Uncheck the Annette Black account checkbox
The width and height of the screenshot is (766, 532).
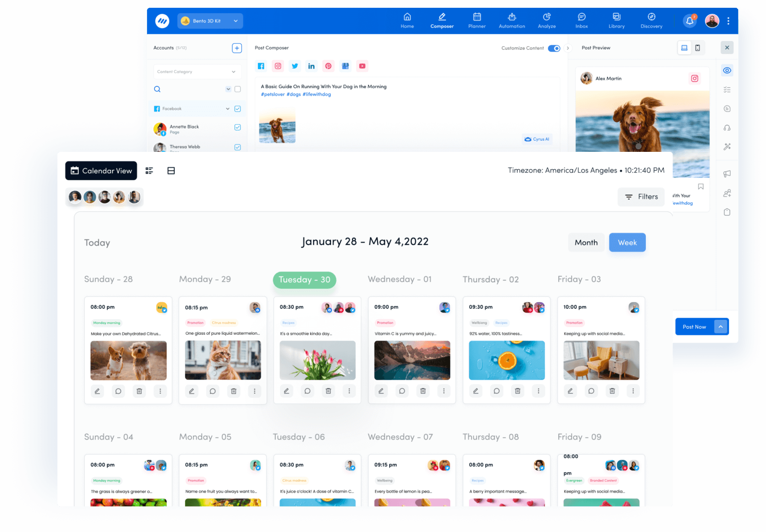(237, 128)
